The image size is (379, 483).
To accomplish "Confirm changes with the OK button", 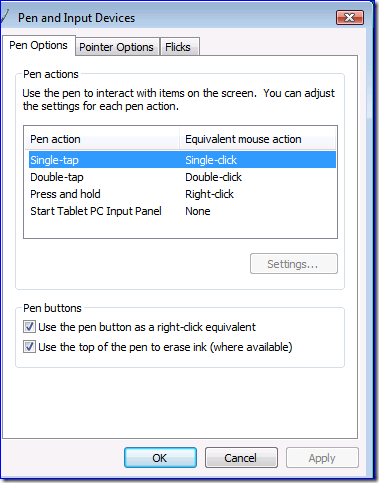I will [x=160, y=458].
